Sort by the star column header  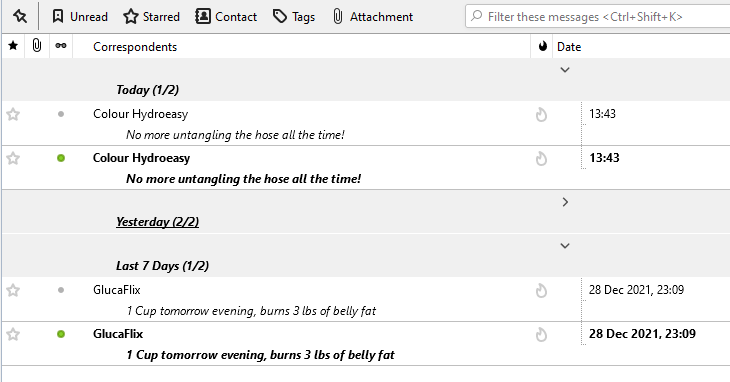point(14,46)
